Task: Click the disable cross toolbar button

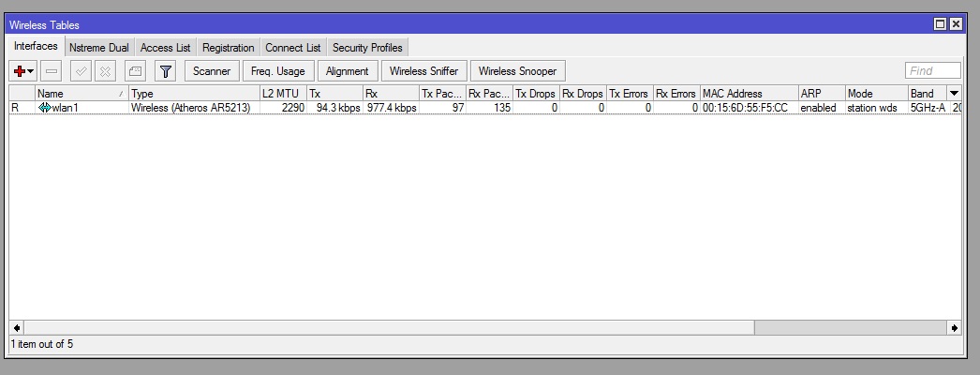Action: click(x=105, y=71)
